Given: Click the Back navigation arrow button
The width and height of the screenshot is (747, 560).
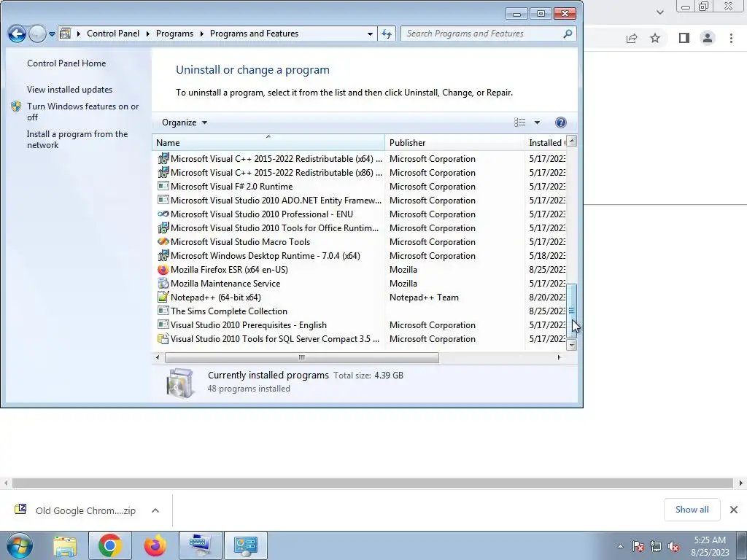Looking at the screenshot, I should (17, 34).
